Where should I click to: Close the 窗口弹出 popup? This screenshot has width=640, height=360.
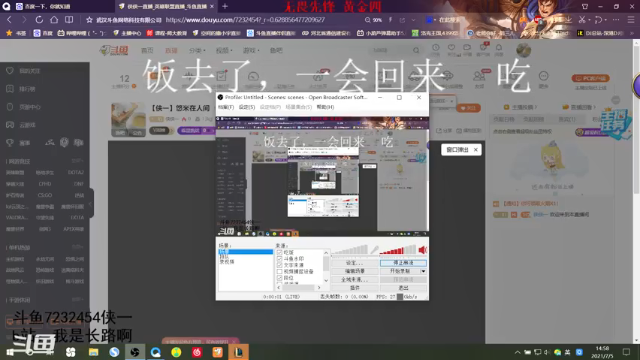476,150
